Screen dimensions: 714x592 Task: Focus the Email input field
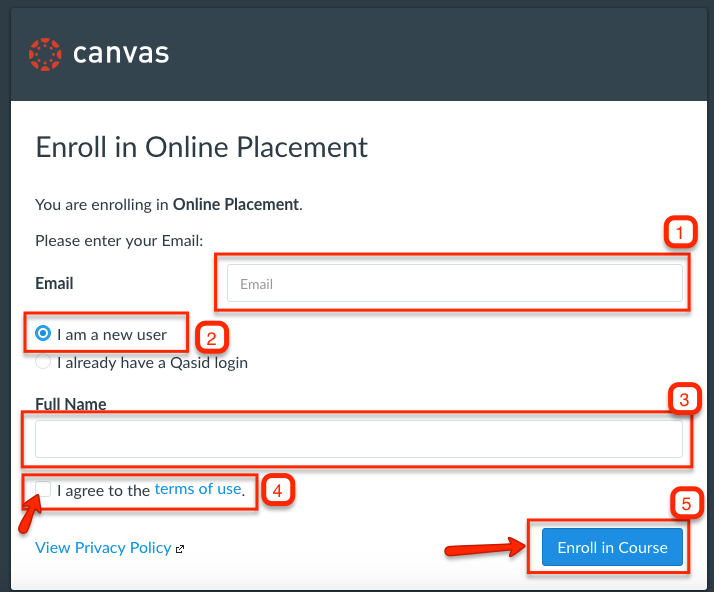(x=454, y=284)
